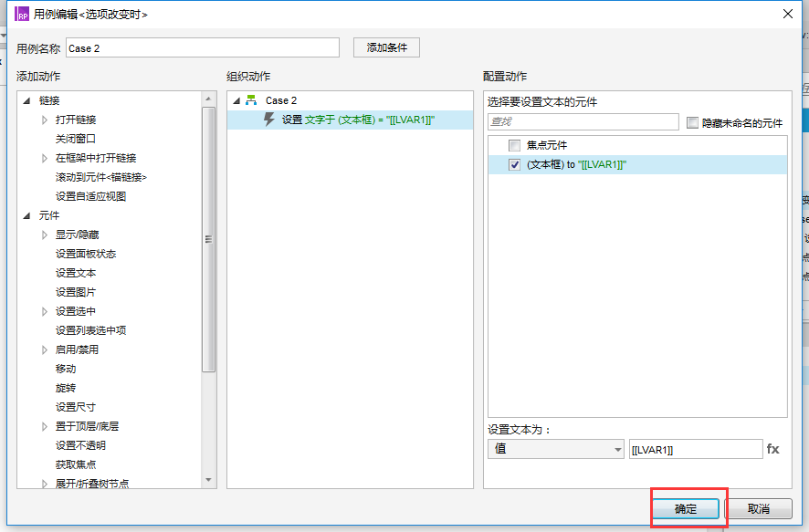
Task: Click the lightning bolt action icon
Action: (268, 120)
